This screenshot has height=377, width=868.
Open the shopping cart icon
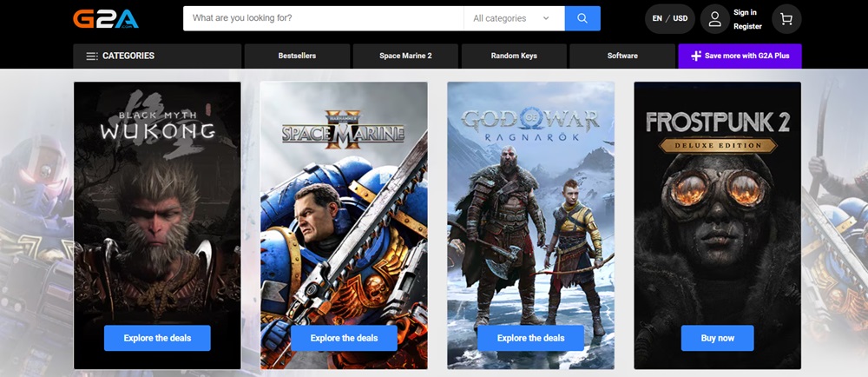[x=786, y=19]
